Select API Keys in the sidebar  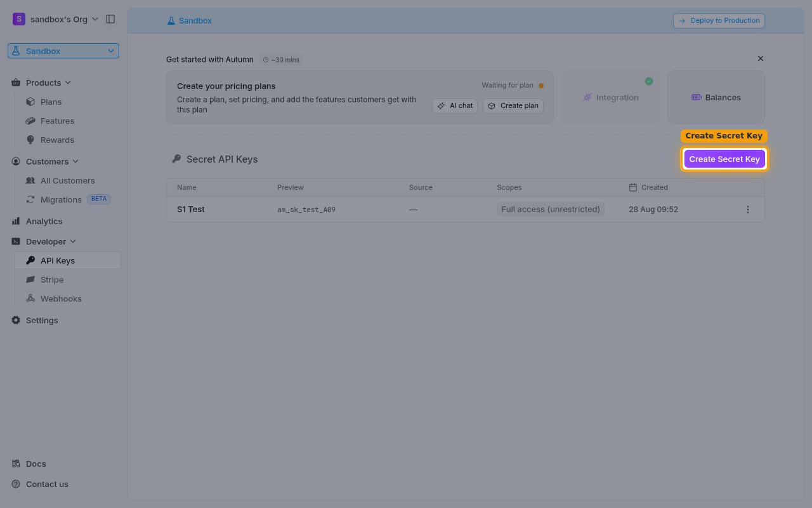(67, 260)
